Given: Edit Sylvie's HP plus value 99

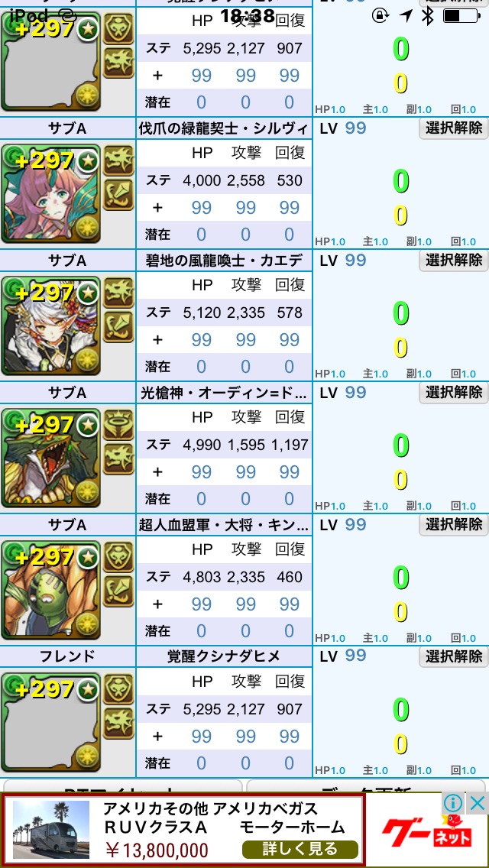Looking at the screenshot, I should click(x=201, y=208).
